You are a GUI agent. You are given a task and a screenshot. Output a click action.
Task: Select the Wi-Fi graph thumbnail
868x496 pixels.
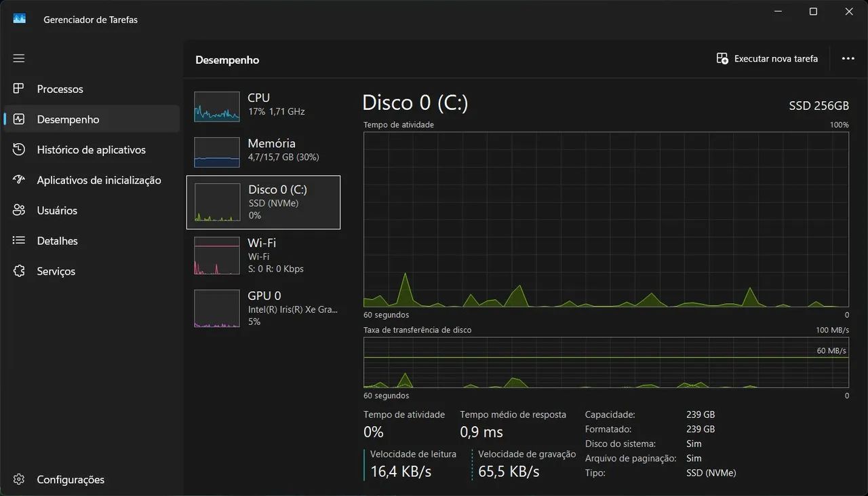tap(217, 256)
